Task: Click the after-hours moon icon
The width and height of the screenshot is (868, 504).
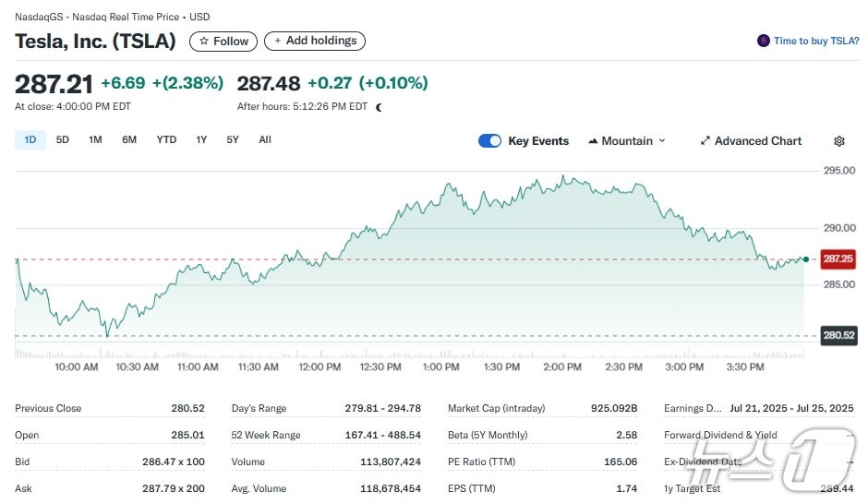Action: click(x=380, y=107)
